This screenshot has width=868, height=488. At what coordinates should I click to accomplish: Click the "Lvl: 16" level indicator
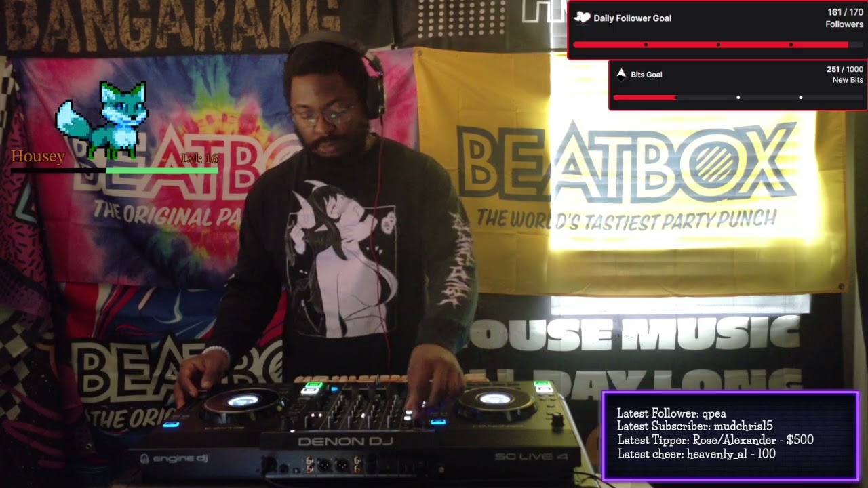(199, 159)
